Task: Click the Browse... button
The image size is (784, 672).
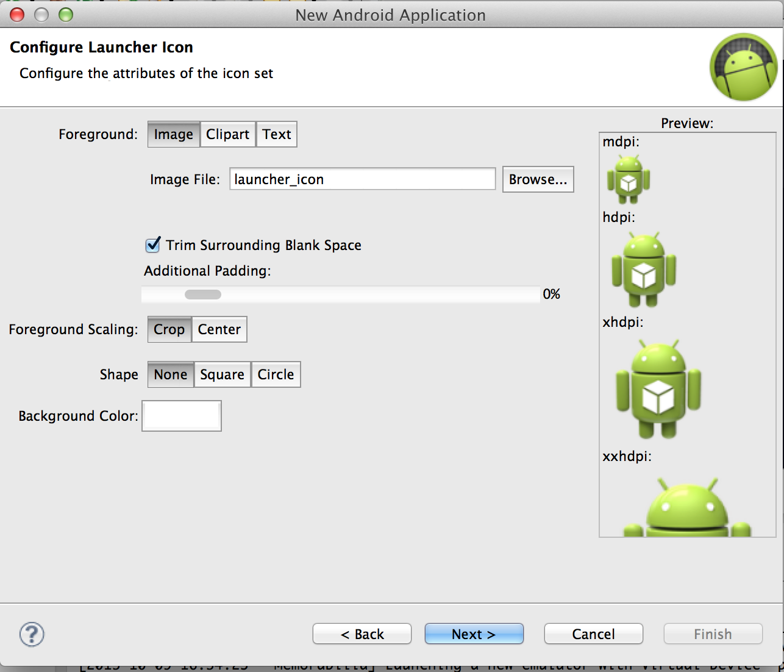Action: pos(538,179)
